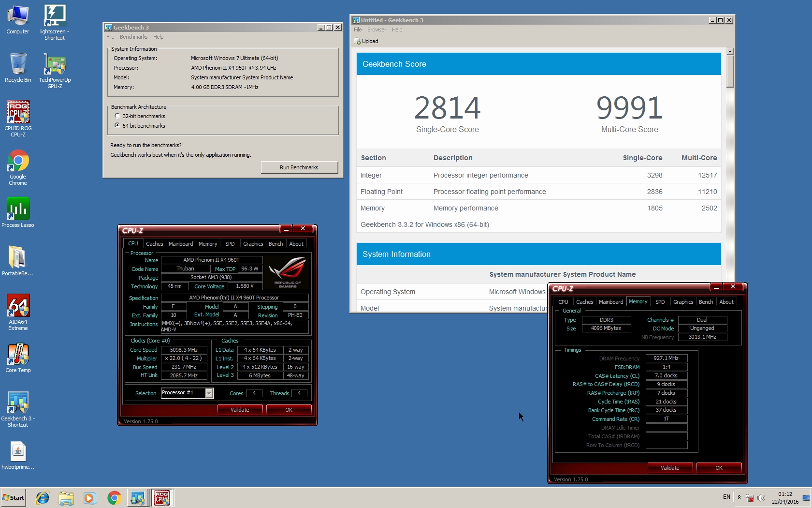Switch to Mainboard tab in left CPU-Z
This screenshot has height=508, width=812.
coord(181,244)
